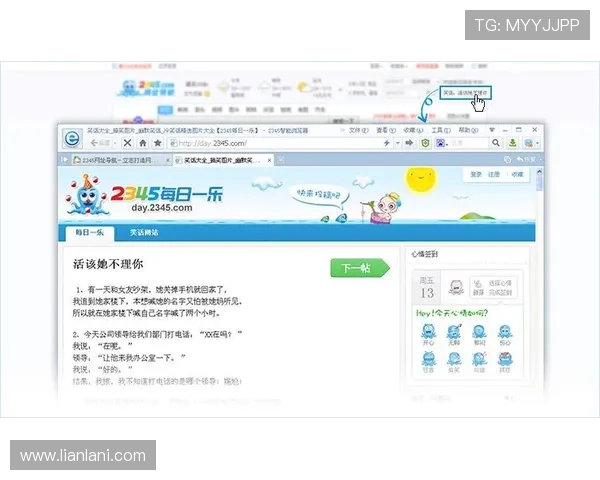Open the 查看 menu
The image size is (600, 480).
[386, 130]
